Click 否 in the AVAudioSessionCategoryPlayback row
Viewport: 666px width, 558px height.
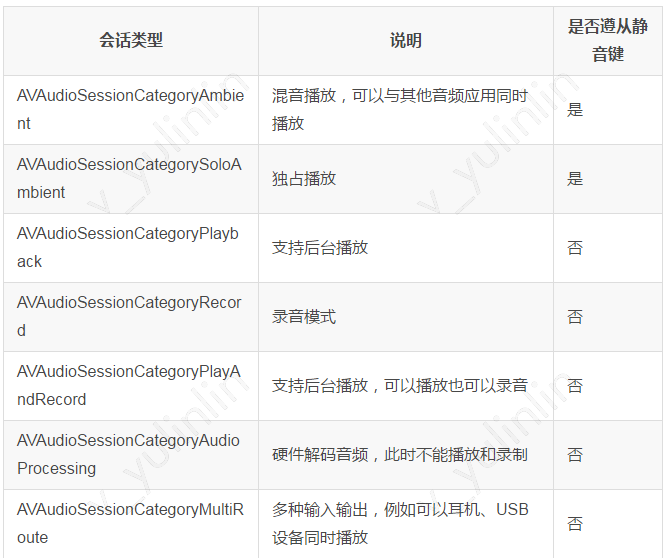tap(575, 248)
